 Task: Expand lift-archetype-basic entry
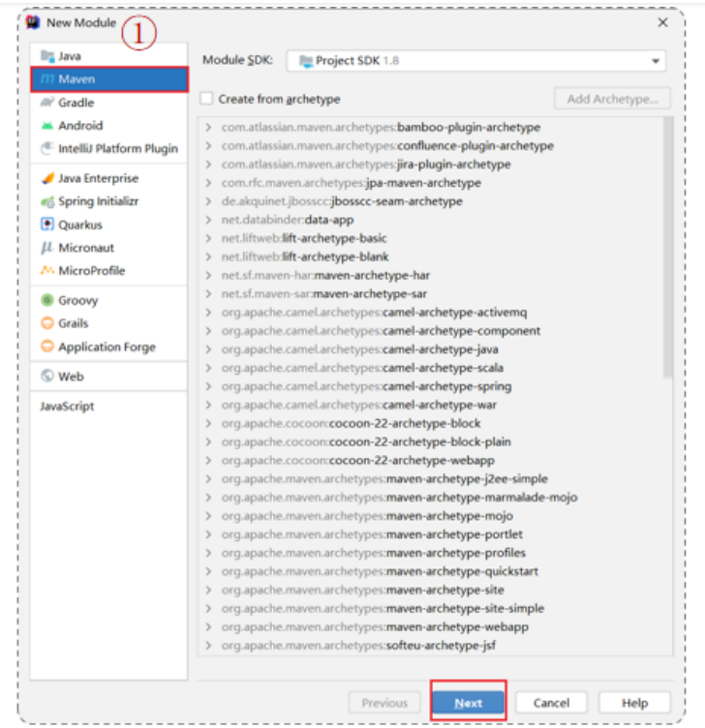click(208, 238)
